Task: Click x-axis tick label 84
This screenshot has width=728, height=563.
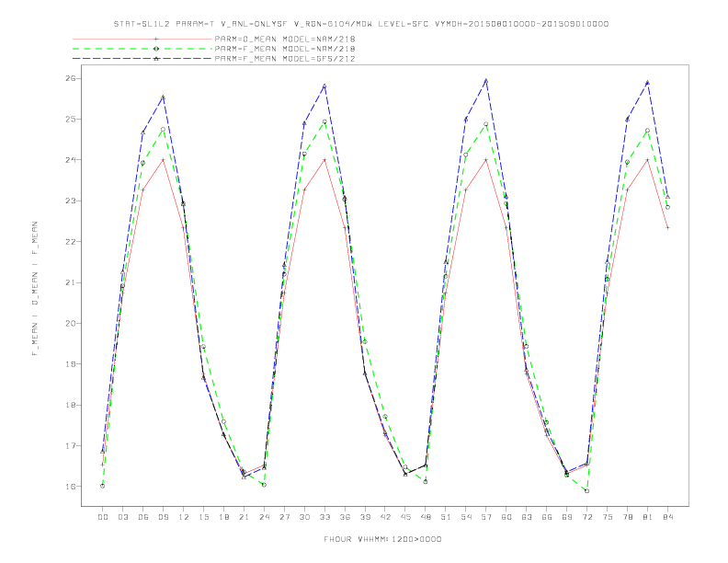Action: (x=668, y=517)
